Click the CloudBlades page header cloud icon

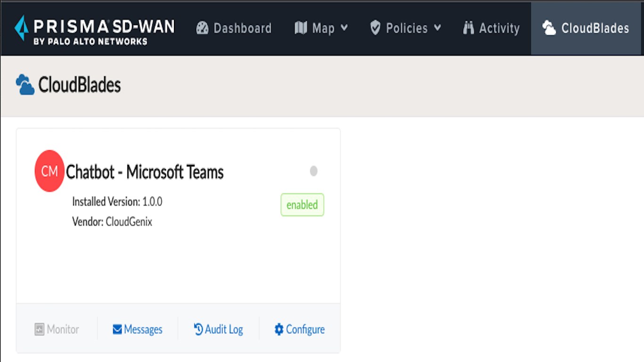tap(25, 85)
